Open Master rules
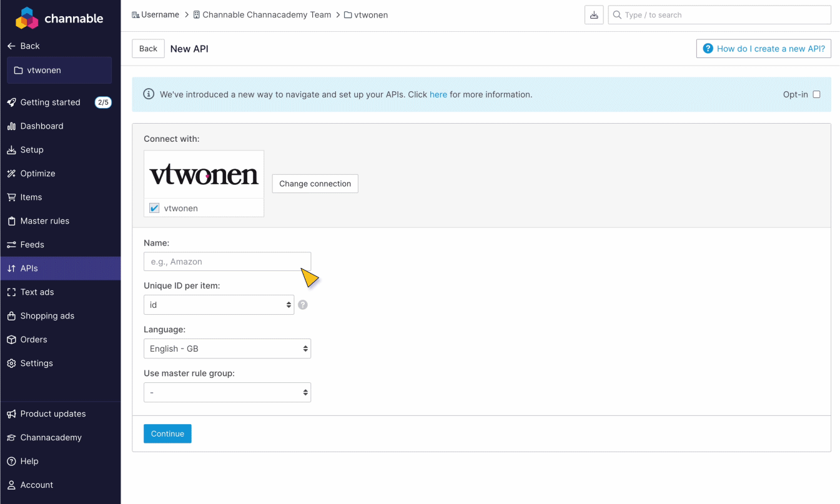 pyautogui.click(x=45, y=221)
